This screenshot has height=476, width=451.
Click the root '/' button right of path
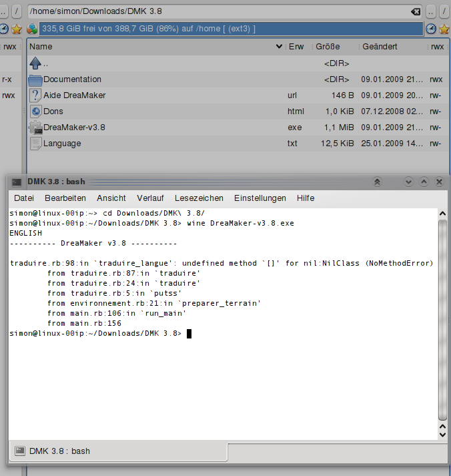[444, 11]
